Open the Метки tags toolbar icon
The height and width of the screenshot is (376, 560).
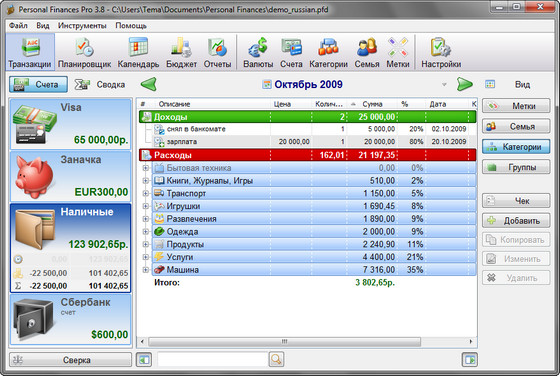(x=398, y=52)
